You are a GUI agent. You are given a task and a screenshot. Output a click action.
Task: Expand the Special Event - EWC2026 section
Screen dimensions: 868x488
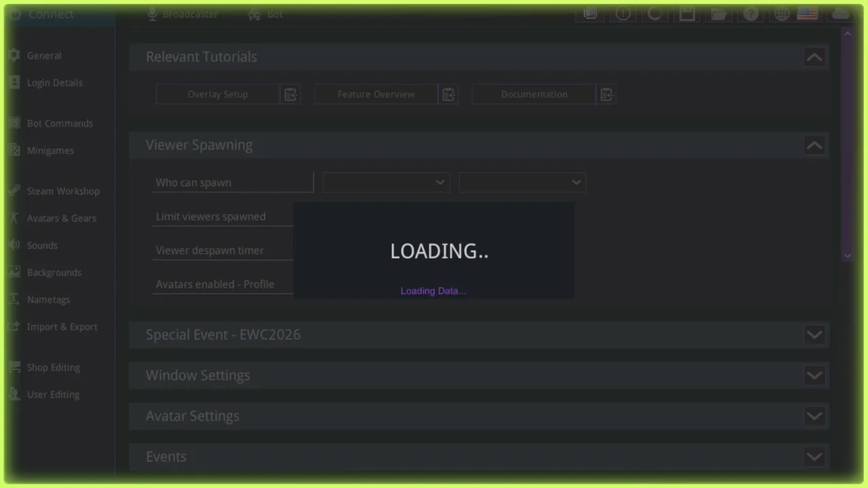[814, 335]
